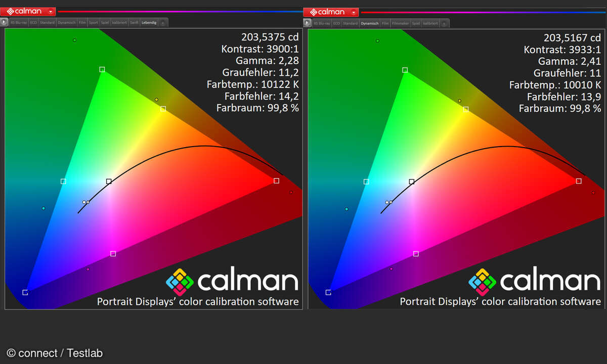This screenshot has height=364, width=607.
Task: Click magenta secondary target square in right chart
Action: (x=416, y=254)
